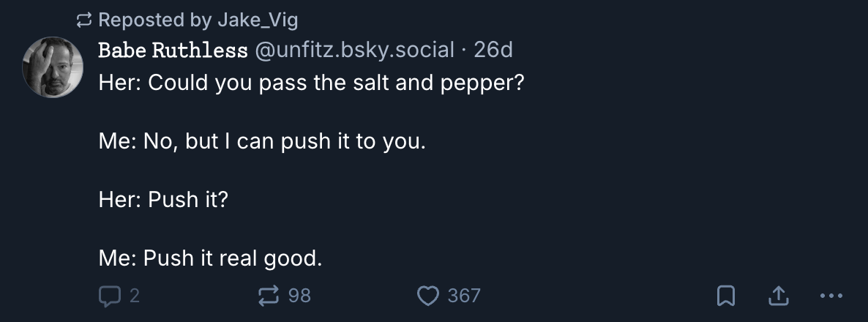Viewport: 868px width, 322px height.
Task: Open the post via the 26d timestamp
Action: pyautogui.click(x=493, y=50)
